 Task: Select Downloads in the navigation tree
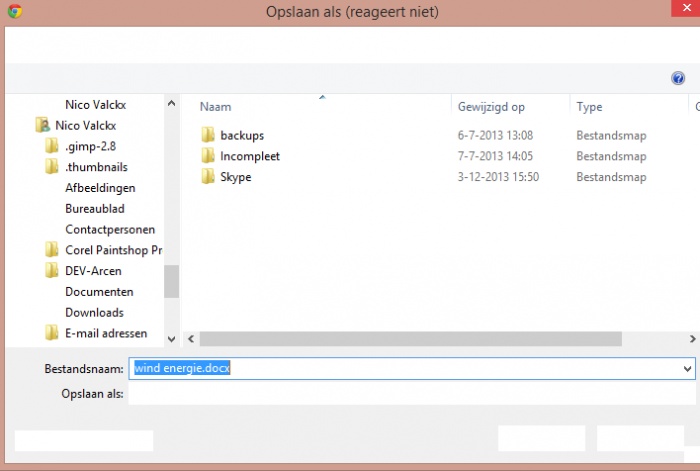(94, 313)
